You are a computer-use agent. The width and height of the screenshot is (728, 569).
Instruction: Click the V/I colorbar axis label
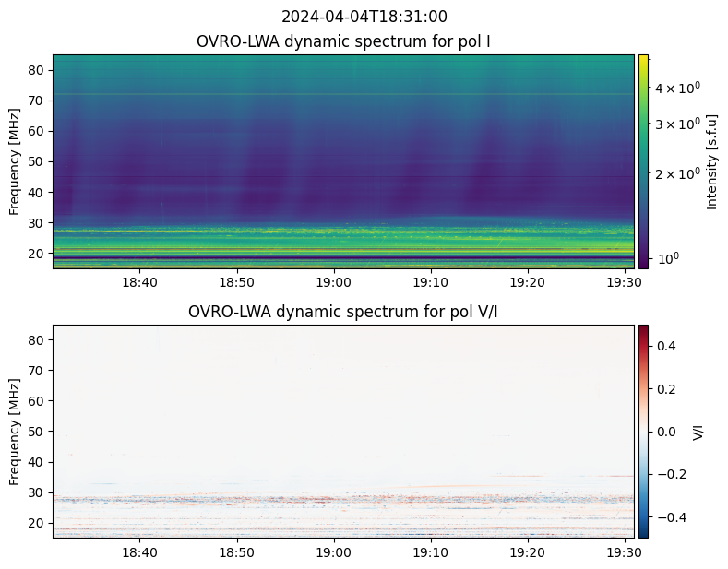click(x=698, y=432)
